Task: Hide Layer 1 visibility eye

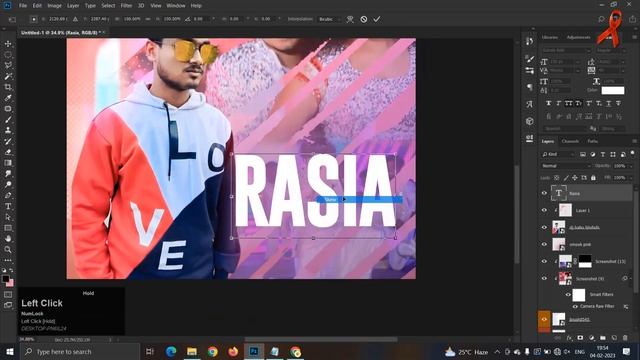Action: 544,210
